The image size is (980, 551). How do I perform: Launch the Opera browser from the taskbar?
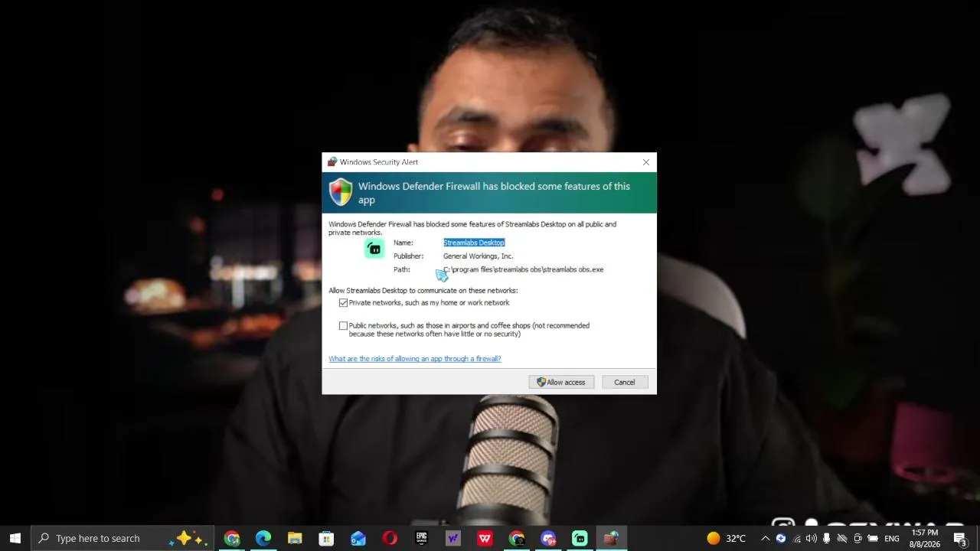click(x=390, y=538)
